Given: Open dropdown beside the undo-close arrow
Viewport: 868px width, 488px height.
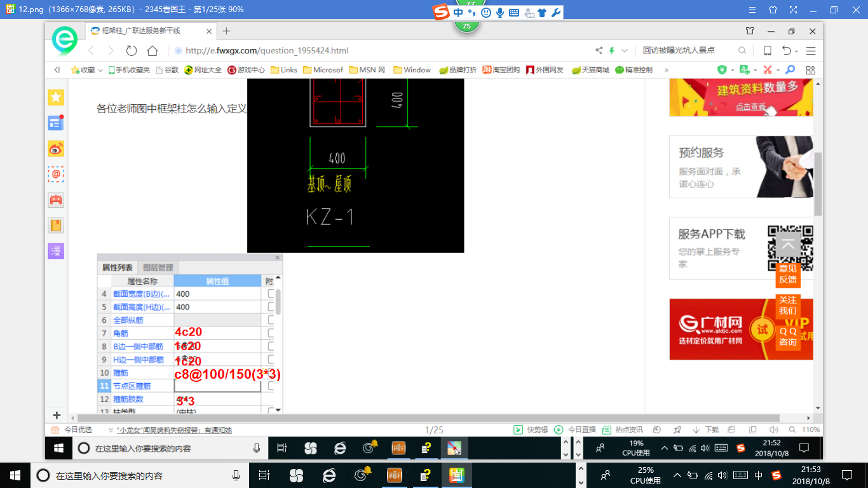Looking at the screenshot, I should tap(797, 51).
